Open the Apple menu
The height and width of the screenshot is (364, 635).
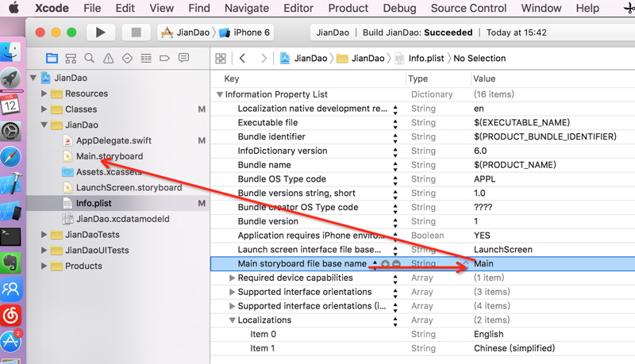(x=13, y=8)
